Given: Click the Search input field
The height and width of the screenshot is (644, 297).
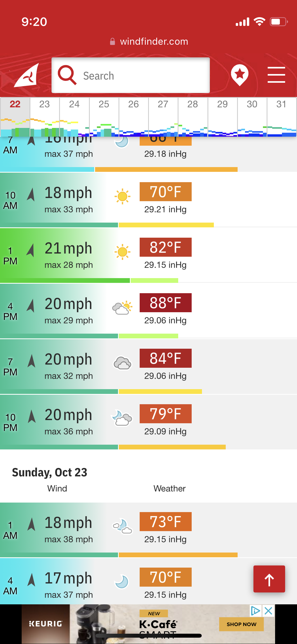Looking at the screenshot, I should point(131,75).
